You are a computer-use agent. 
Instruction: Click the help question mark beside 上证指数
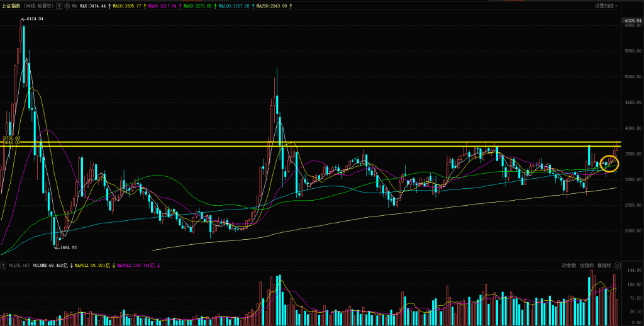(x=59, y=6)
